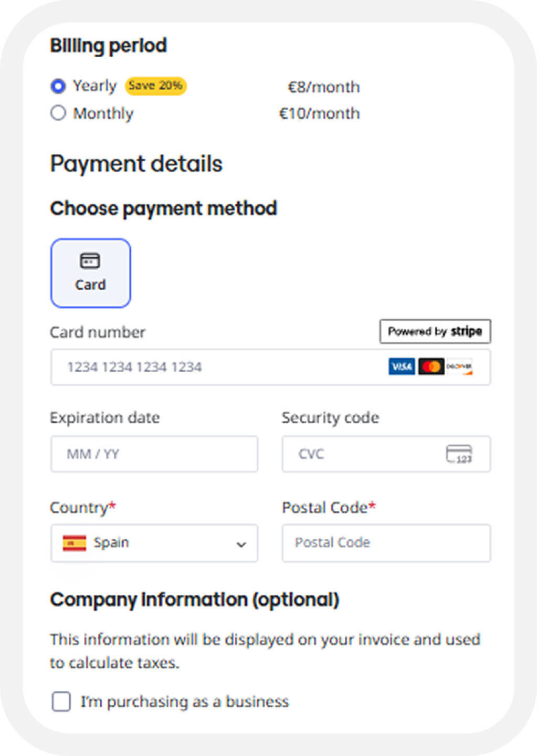537x756 pixels.
Task: Click the Country dropdown chevron arrow
Action: [241, 544]
